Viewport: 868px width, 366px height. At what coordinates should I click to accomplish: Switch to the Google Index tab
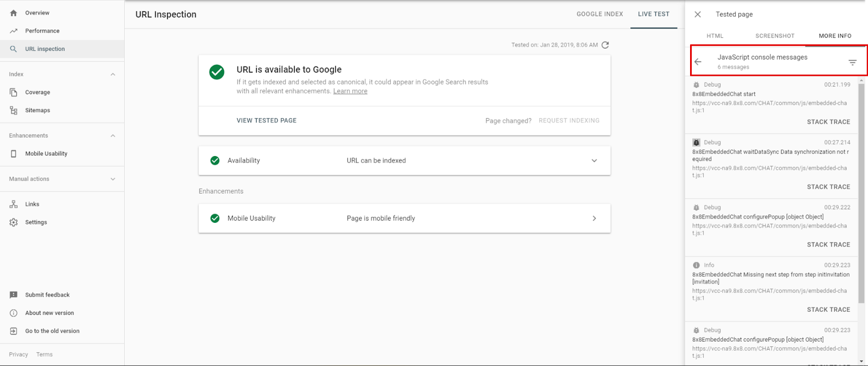599,14
